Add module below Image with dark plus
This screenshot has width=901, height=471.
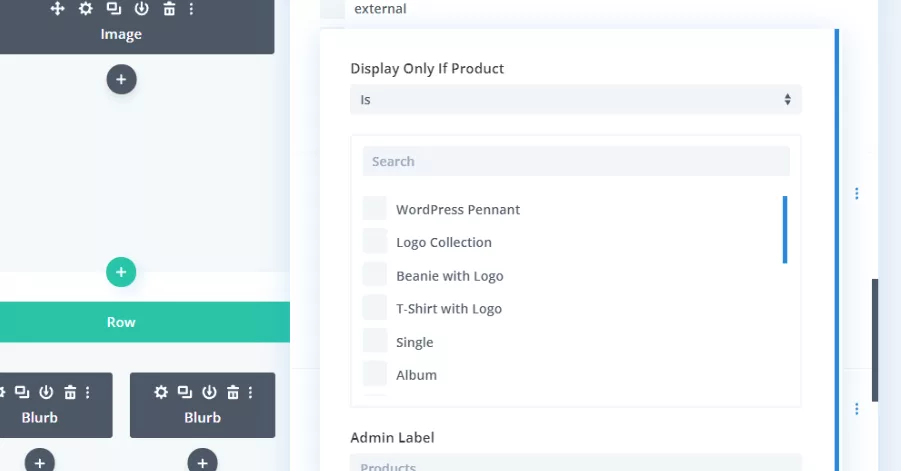coord(121,79)
